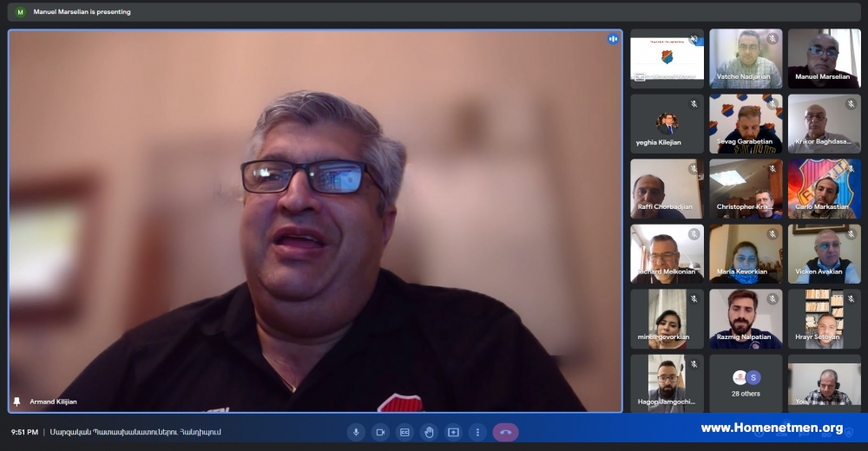The height and width of the screenshot is (451, 868).
Task: Click the pin icon beside Armand Kilijian
Action: click(x=16, y=402)
